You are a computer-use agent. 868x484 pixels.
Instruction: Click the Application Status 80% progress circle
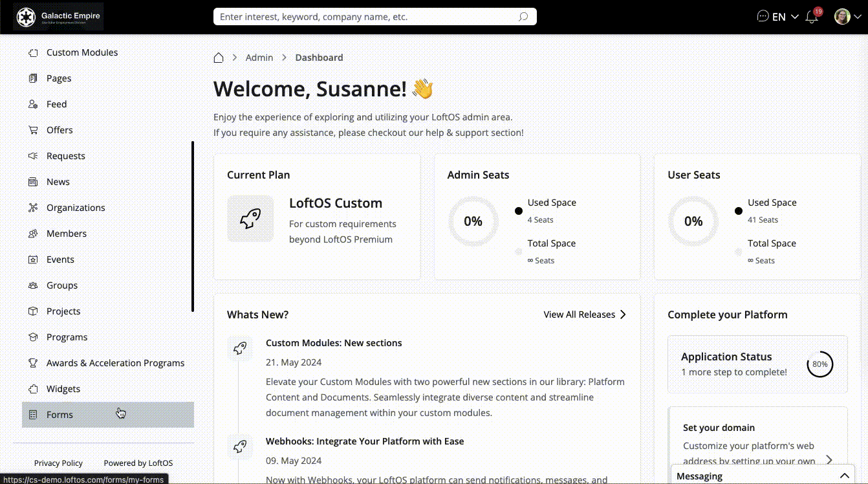(x=819, y=364)
